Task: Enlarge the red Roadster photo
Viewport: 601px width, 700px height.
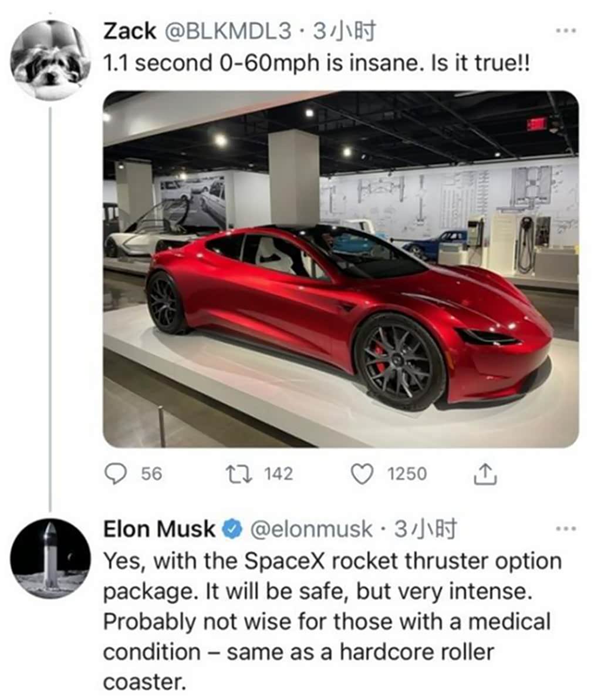Action: [340, 269]
